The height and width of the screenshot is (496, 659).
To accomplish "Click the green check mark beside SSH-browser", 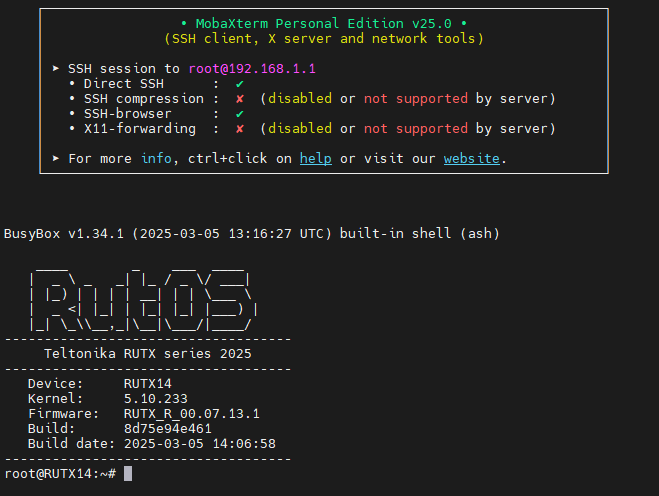I will (x=240, y=114).
